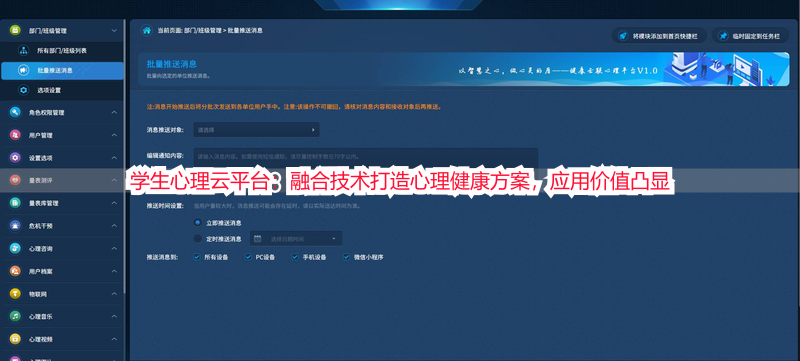Open the 消息推送对象 dropdown
This screenshot has height=361, width=800.
256,130
